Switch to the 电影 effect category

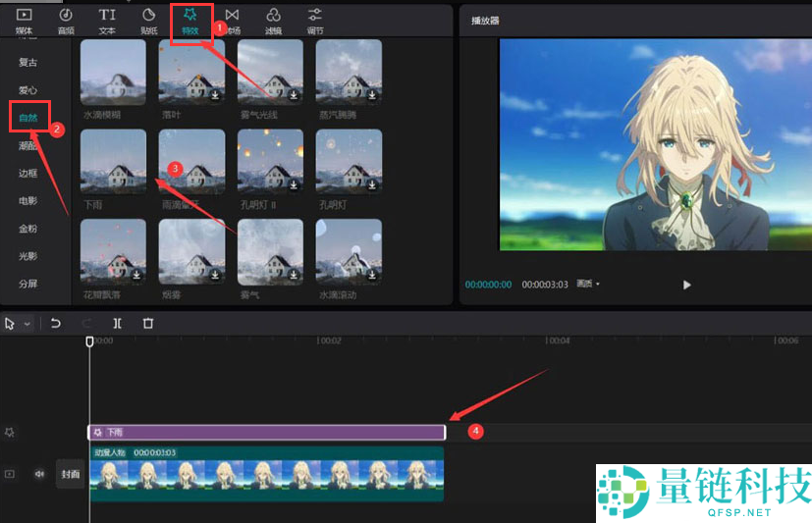(27, 201)
